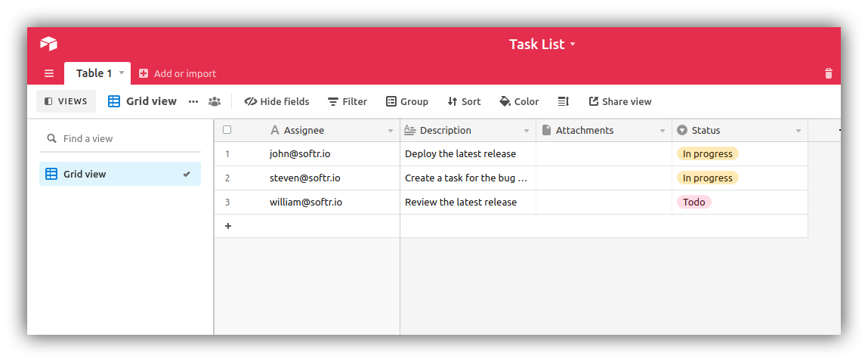Open the Filter option
Image resolution: width=868 pixels, height=362 pixels.
coord(348,101)
